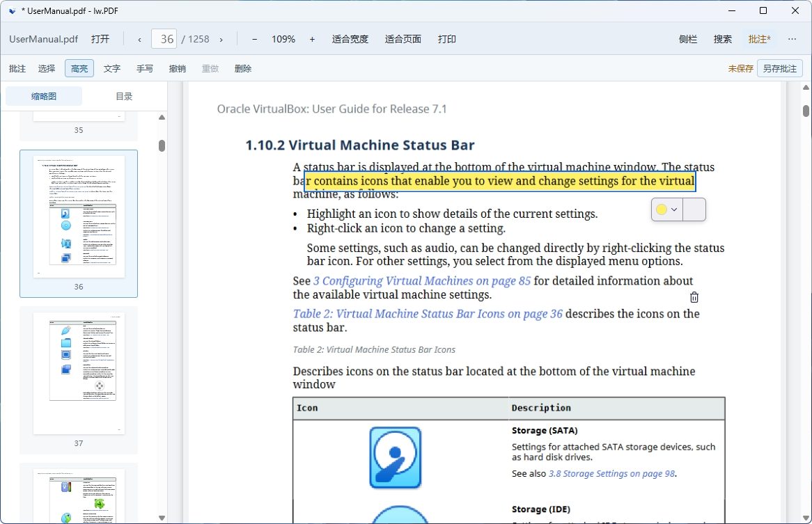
Task: Click bullet Highlight an icon to show details
Action: coord(452,214)
